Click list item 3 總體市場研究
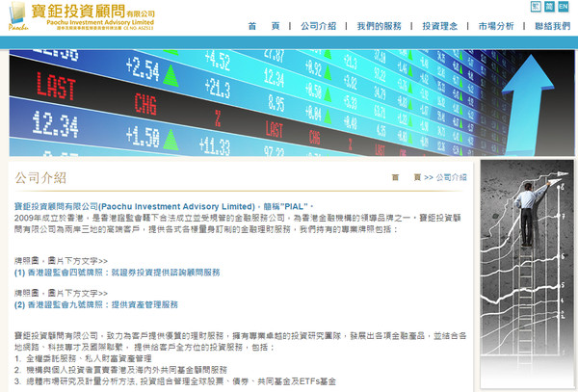The image size is (578, 392). point(175,381)
